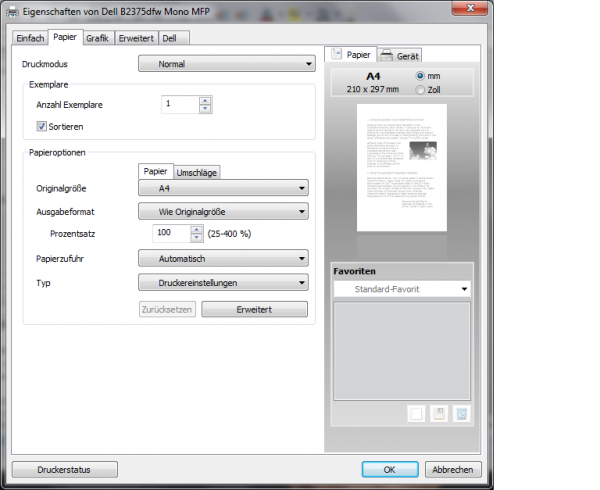This screenshot has width=600, height=490.
Task: Select the mm unit radio button
Action: tap(420, 77)
